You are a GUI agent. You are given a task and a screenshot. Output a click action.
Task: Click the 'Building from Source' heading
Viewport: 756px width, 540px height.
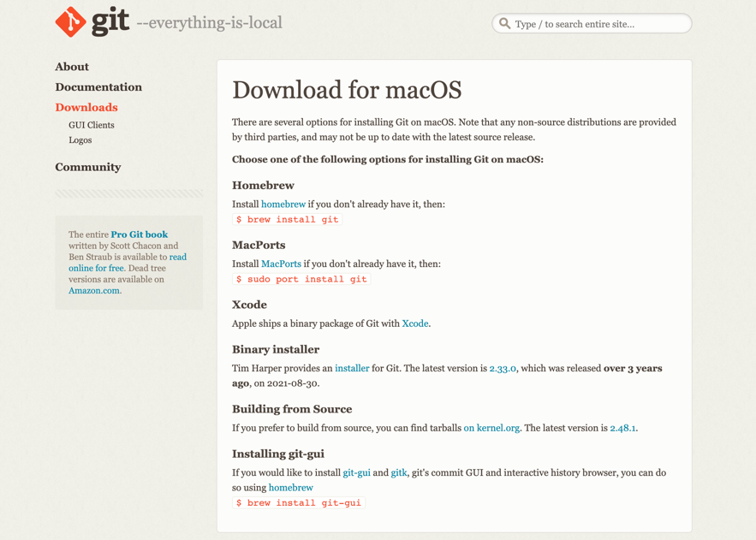click(x=292, y=409)
